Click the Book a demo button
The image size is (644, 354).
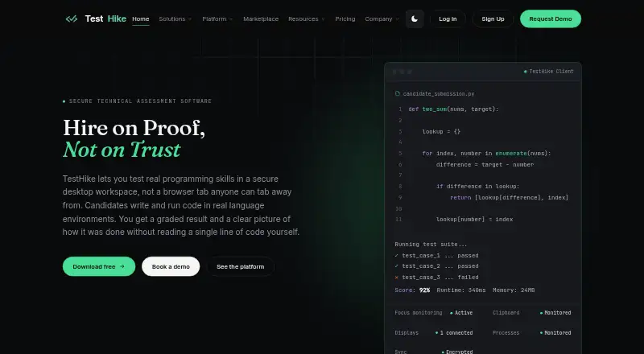[171, 266]
